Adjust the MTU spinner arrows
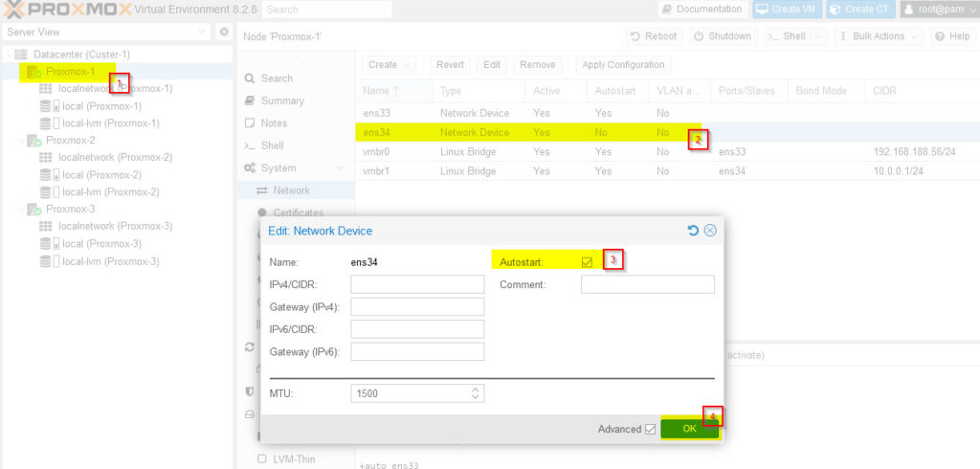 [475, 393]
